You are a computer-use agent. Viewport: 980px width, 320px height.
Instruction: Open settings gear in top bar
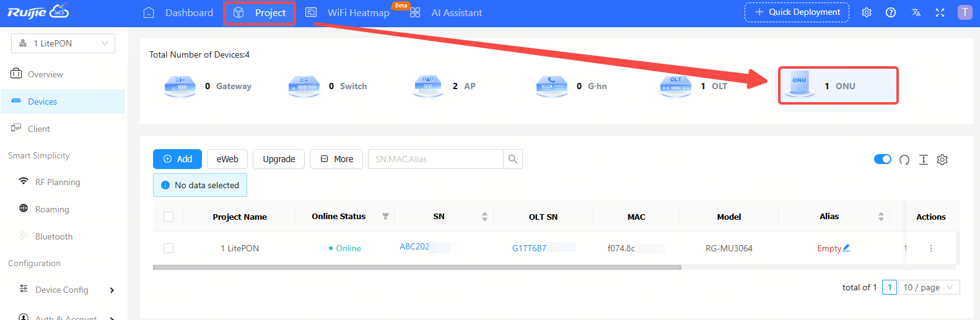point(866,12)
